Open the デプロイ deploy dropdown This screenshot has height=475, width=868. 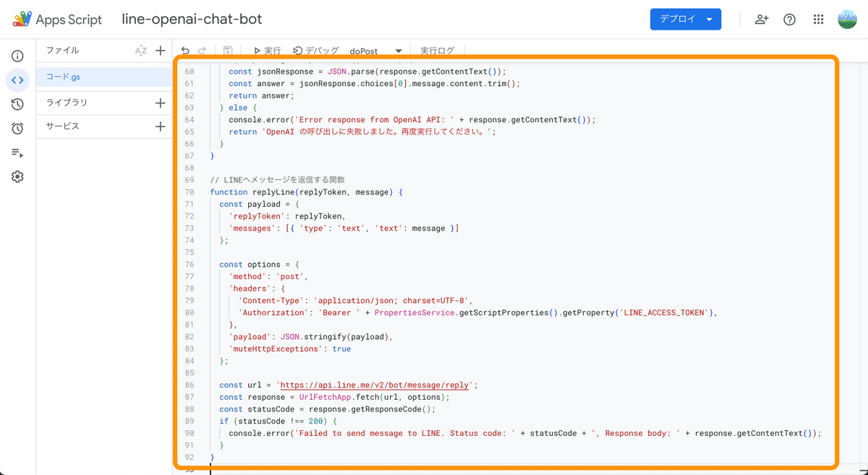coord(686,20)
